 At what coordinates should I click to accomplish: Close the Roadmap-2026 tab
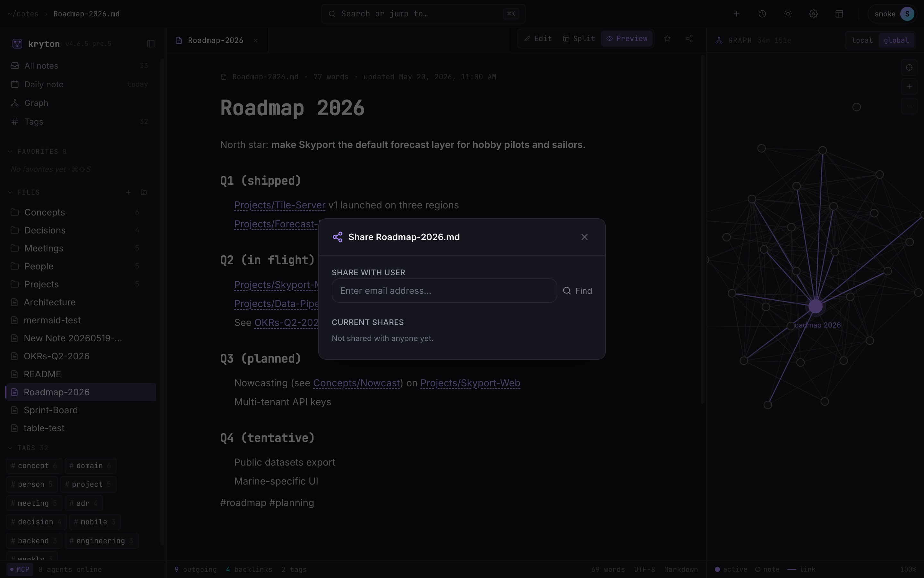(x=256, y=40)
